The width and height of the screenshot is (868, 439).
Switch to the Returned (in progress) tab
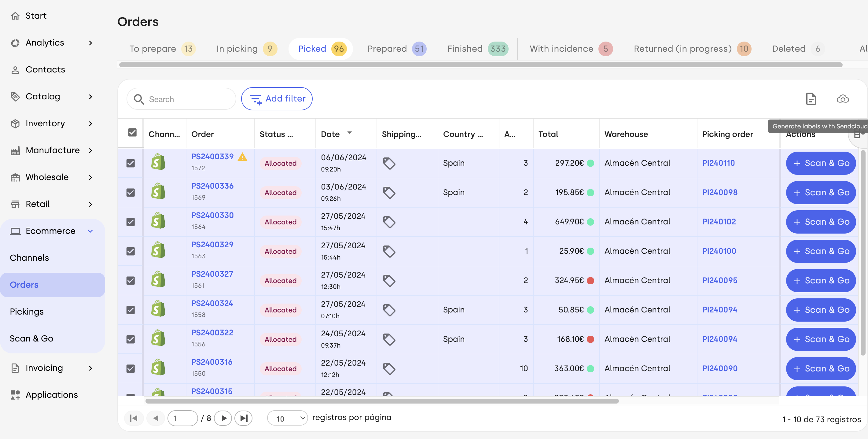[x=692, y=49]
